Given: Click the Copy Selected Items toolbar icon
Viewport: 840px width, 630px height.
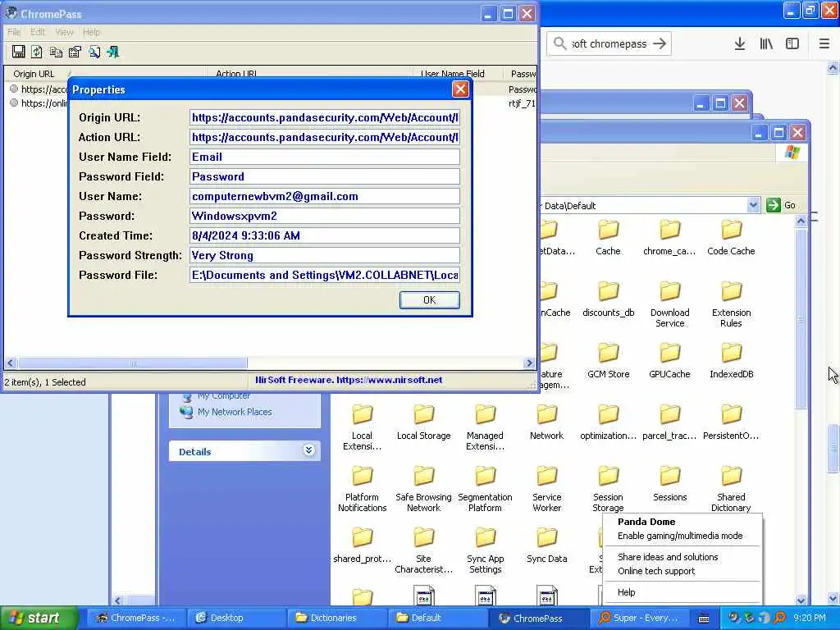Looking at the screenshot, I should (x=56, y=52).
